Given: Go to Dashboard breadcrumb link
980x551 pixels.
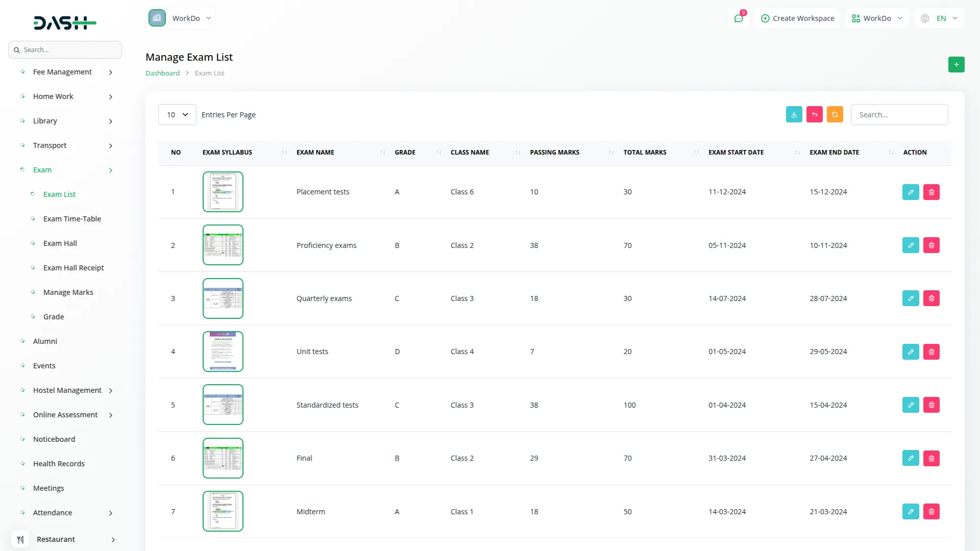Looking at the screenshot, I should click(x=162, y=73).
